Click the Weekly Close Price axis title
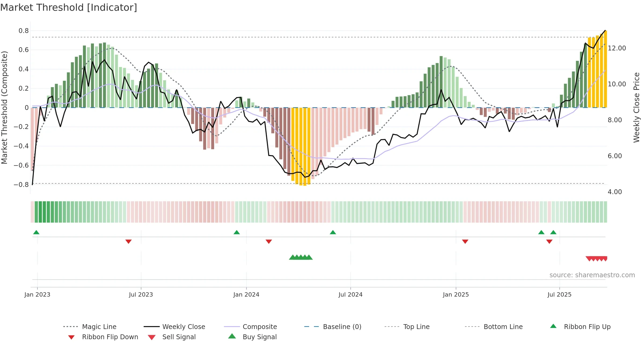 point(636,108)
